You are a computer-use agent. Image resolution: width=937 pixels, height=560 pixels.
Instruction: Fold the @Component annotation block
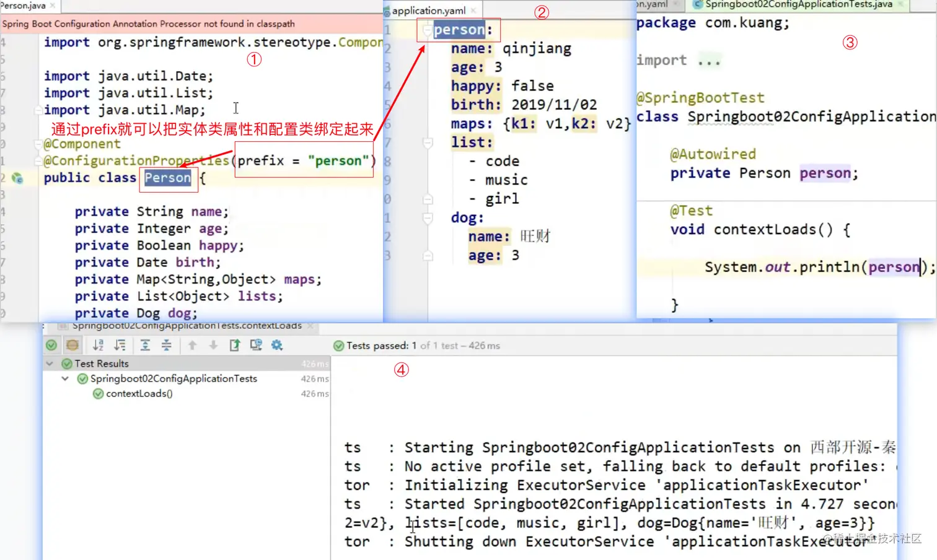38,144
